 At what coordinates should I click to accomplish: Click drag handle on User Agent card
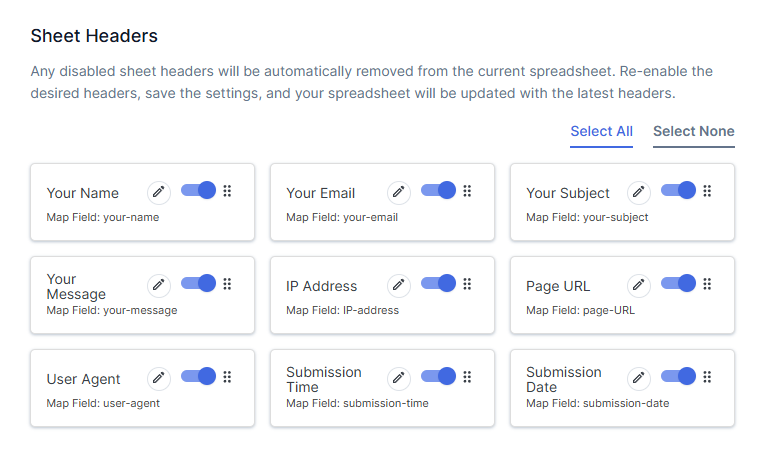(x=227, y=377)
